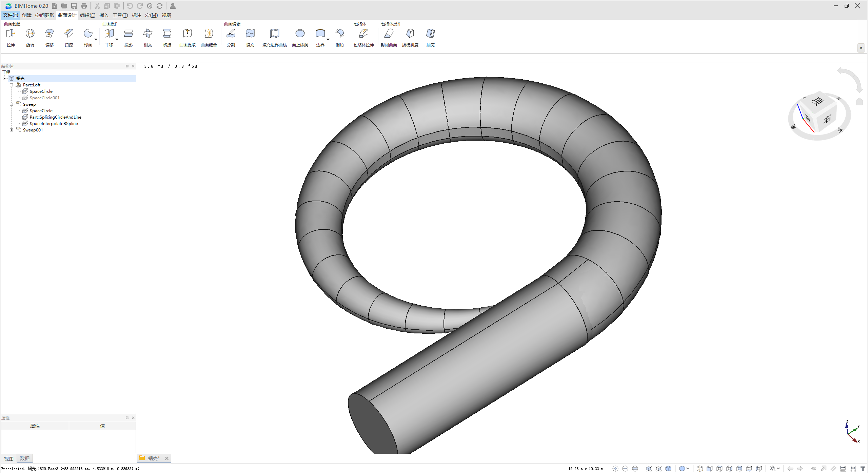Open the 球面 tool dropdown arrow
Viewport: 868px width, 473px height.
96,40
